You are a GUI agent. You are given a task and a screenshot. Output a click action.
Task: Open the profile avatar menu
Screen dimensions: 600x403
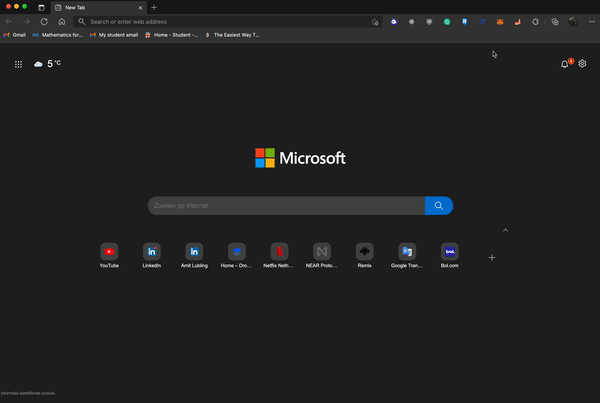pyautogui.click(x=573, y=22)
